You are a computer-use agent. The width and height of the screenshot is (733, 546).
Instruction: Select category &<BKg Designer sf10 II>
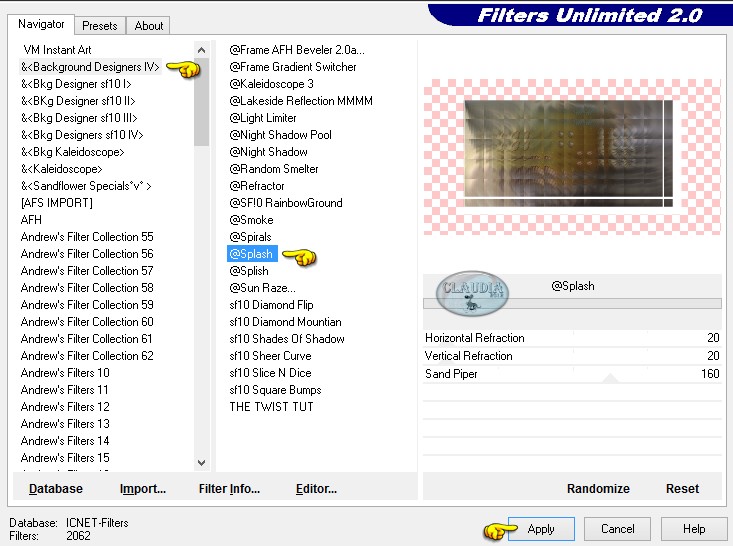tap(78, 101)
